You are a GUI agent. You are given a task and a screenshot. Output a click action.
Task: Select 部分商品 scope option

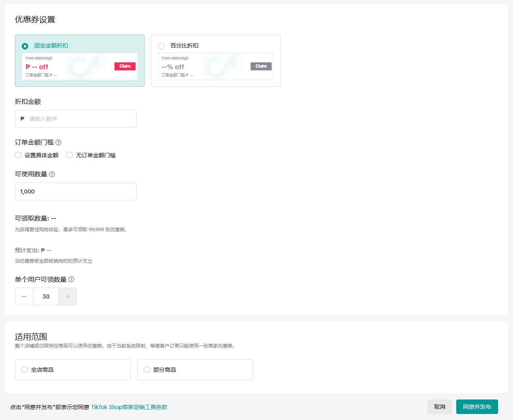pos(147,370)
